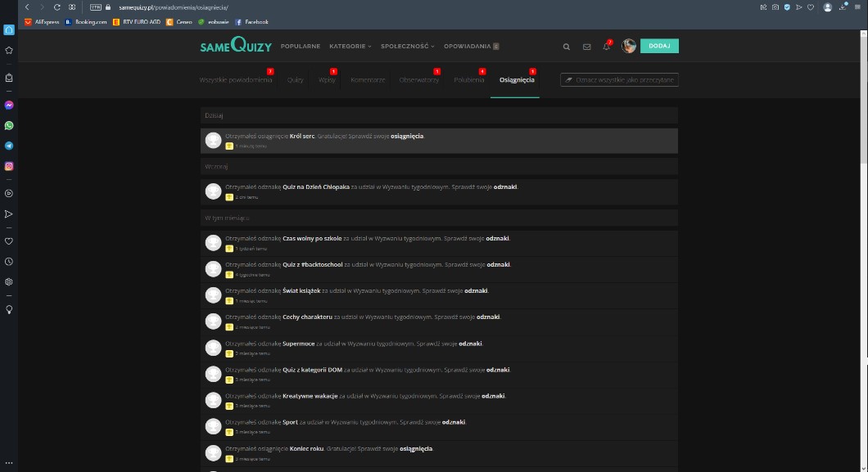The height and width of the screenshot is (472, 868).
Task: Open Messenger in the sidebar
Action: [x=9, y=106]
